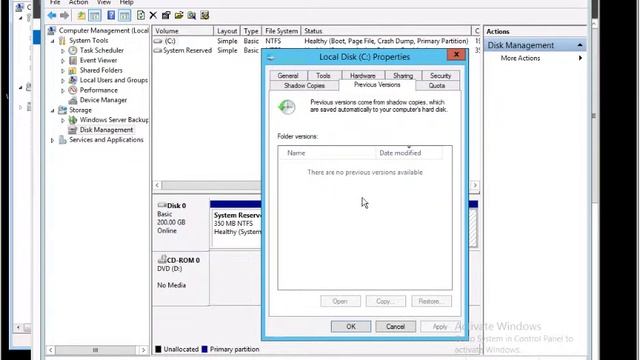Viewport: 640px width, 360px height.
Task: Click the Device Manager icon in tree
Action: point(73,100)
